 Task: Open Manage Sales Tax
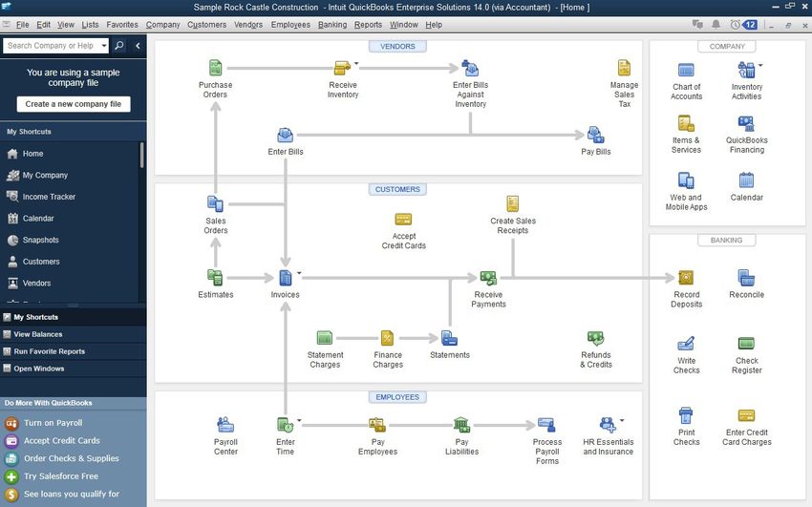coord(624,68)
